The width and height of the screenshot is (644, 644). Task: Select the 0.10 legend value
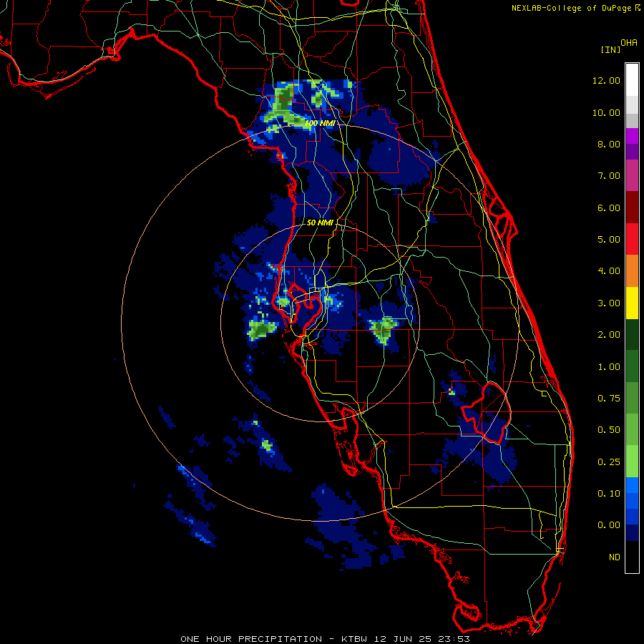[609, 494]
